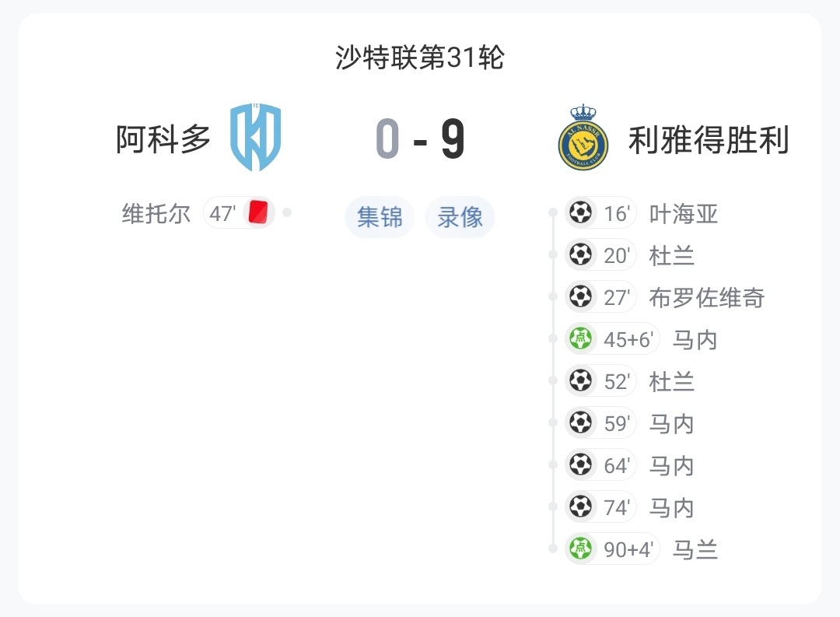
Task: Click the 74' goal ball icon
Action: point(580,507)
